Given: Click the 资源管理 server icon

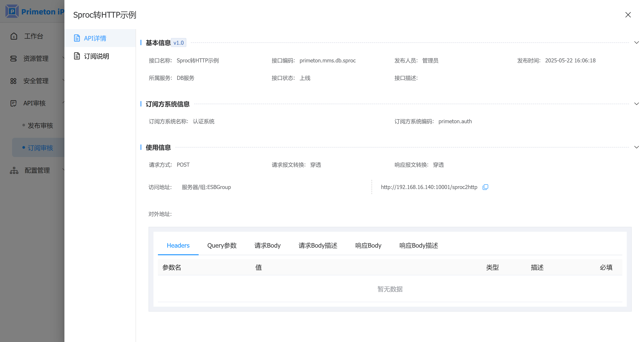Looking at the screenshot, I should pyautogui.click(x=13, y=59).
